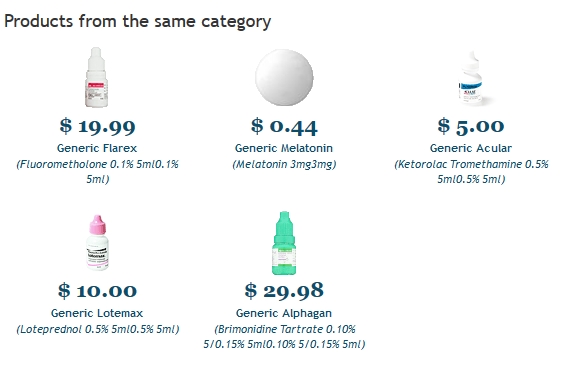
Task: Open the pink-capped Lotemax bottle image
Action: tap(97, 242)
